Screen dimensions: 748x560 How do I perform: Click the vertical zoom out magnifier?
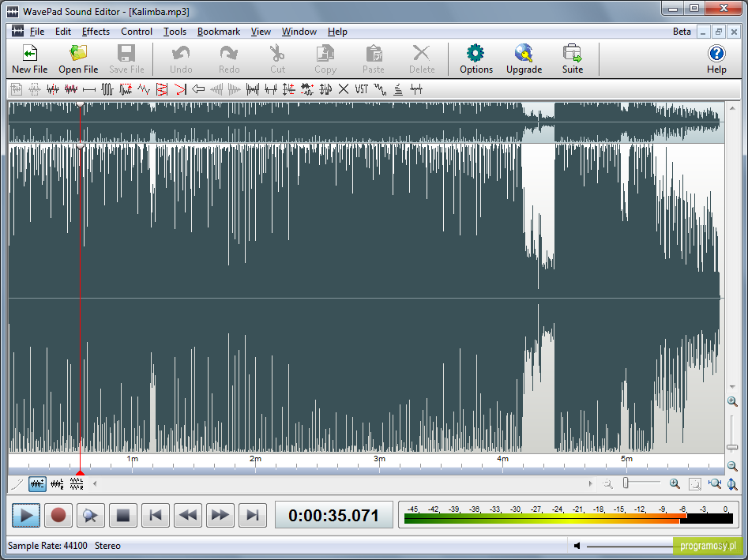(732, 466)
